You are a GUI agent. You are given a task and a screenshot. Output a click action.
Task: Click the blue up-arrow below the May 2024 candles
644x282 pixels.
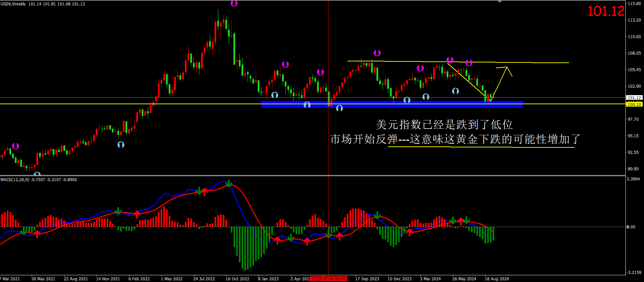[455, 91]
